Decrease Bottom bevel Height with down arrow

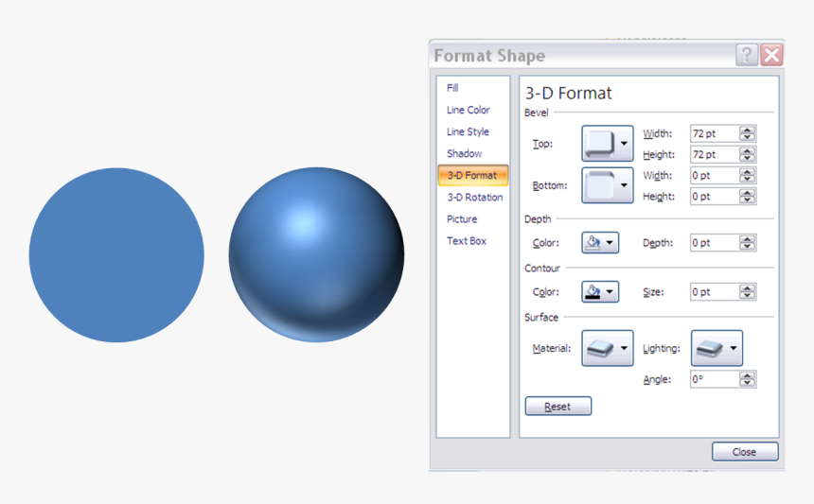click(748, 200)
